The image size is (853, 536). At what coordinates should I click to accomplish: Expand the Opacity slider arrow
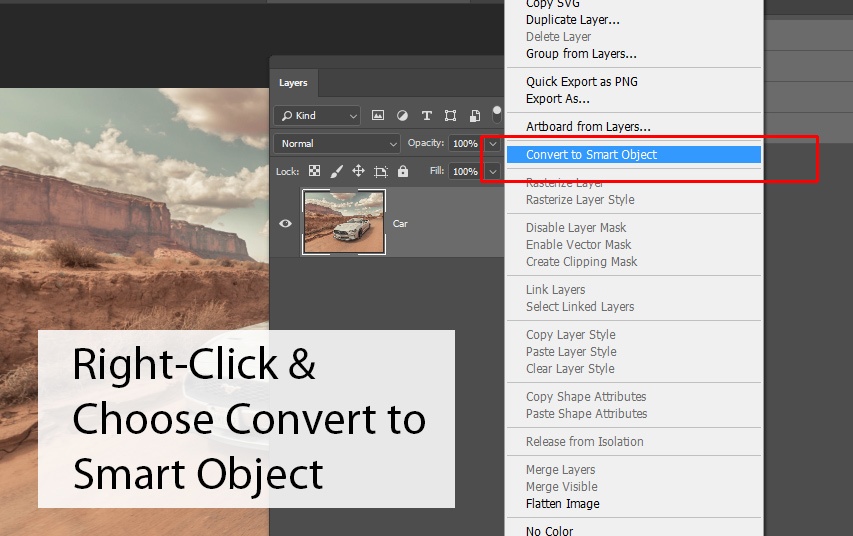click(492, 144)
